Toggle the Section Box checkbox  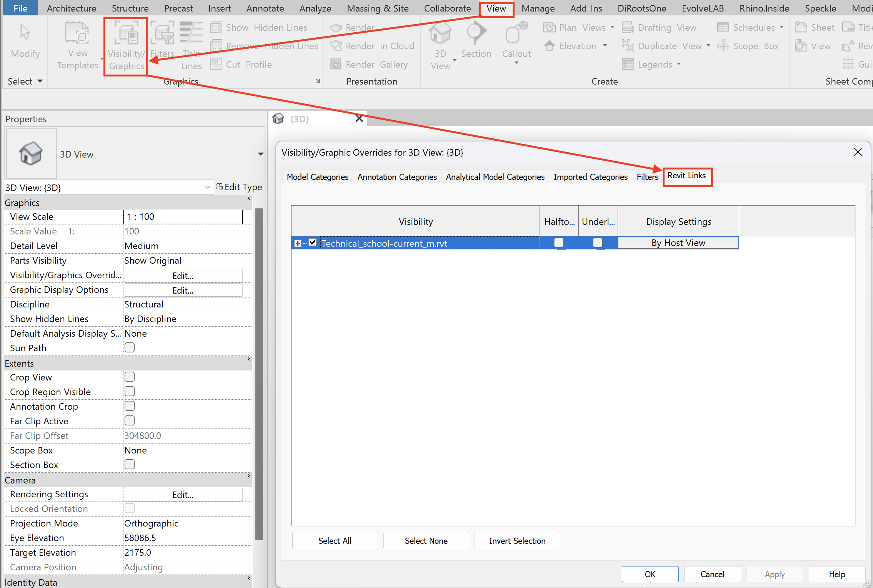point(130,464)
